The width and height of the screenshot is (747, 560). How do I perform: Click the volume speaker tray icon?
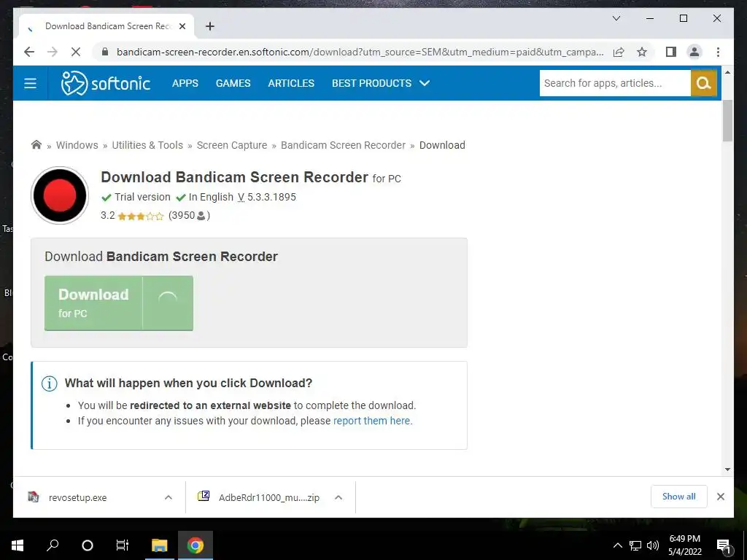click(653, 545)
